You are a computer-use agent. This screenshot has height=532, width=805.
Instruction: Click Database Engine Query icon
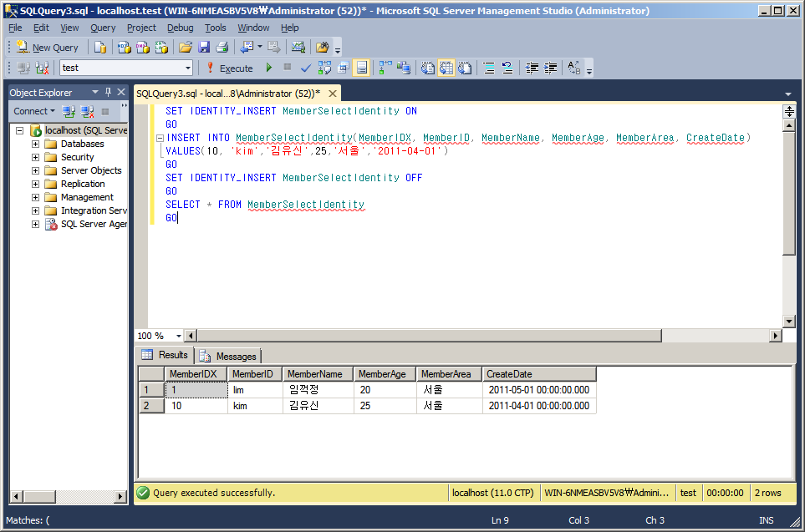100,48
